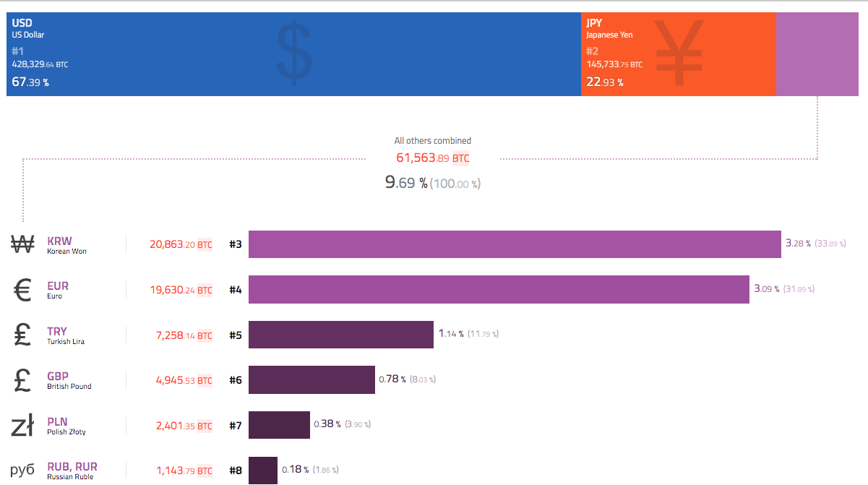Click the Polish Złoty zł symbol icon
868x485 pixels.
tap(22, 426)
